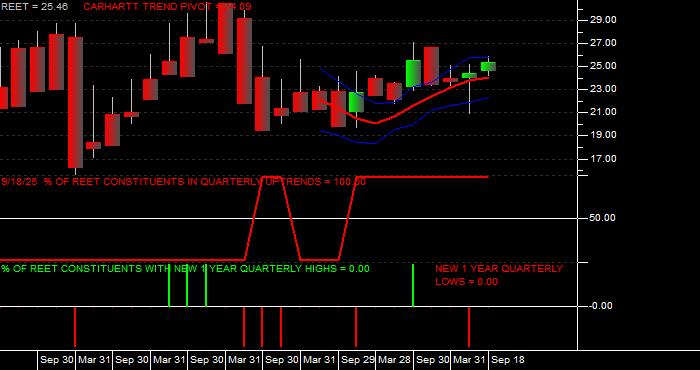
Task: Click the REET = 25.46 price readout
Action: tap(34, 7)
